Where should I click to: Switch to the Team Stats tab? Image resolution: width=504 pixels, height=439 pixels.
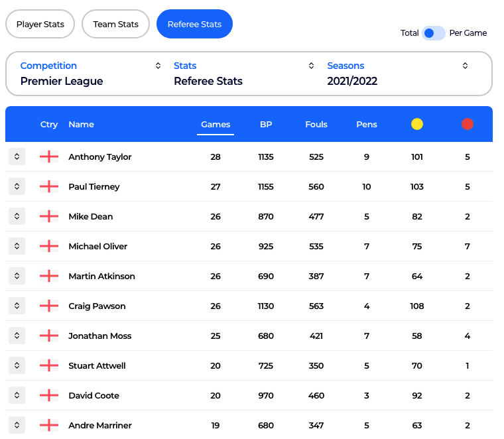click(116, 25)
